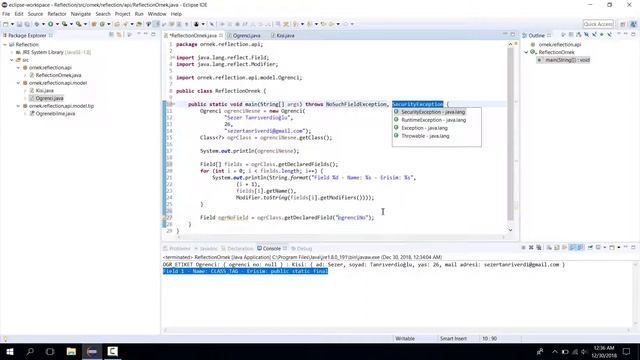The height and width of the screenshot is (360, 640).
Task: Click the editor vertical scrollbar down arrow
Action: tap(510, 230)
